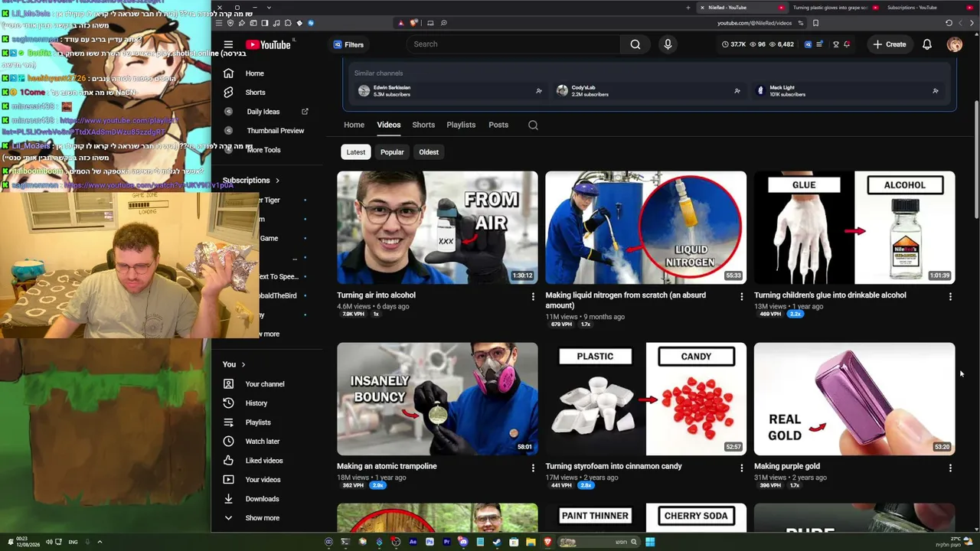Select the Latest sort chip
The image size is (980, 551).
point(356,152)
